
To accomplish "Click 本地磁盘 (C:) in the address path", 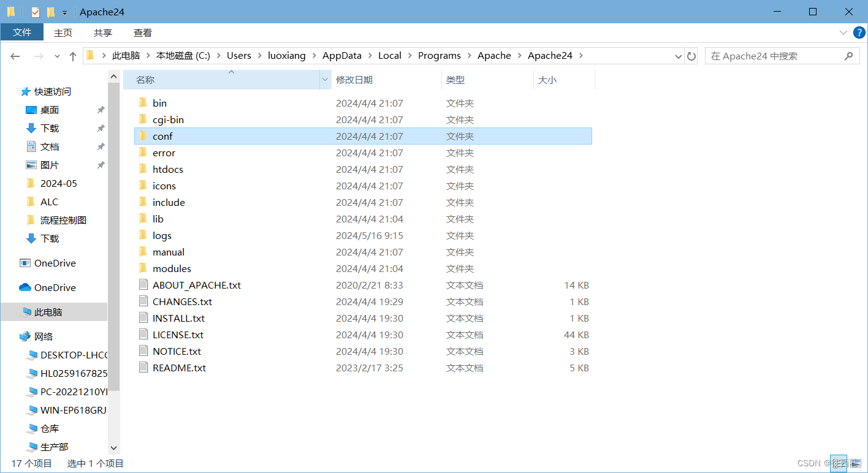I will point(183,56).
